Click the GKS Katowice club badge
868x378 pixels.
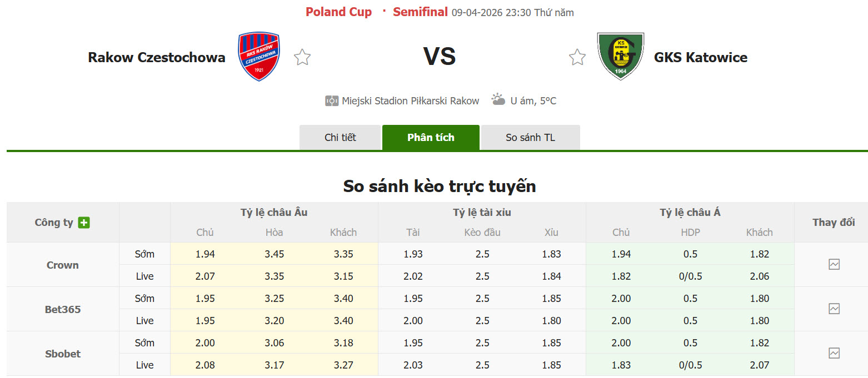tap(620, 55)
